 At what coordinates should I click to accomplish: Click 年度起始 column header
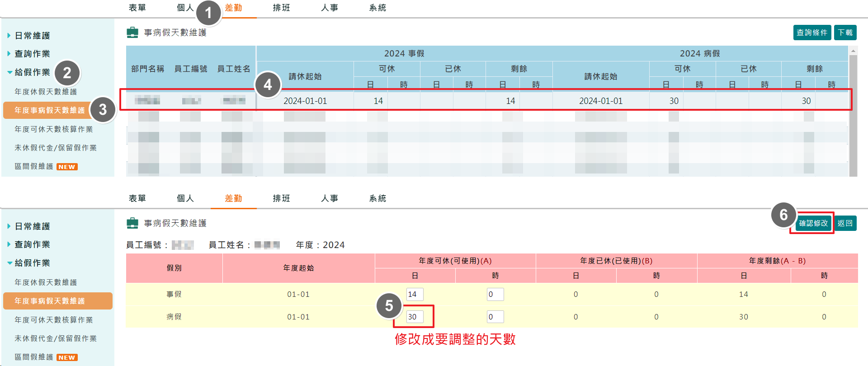click(x=298, y=268)
